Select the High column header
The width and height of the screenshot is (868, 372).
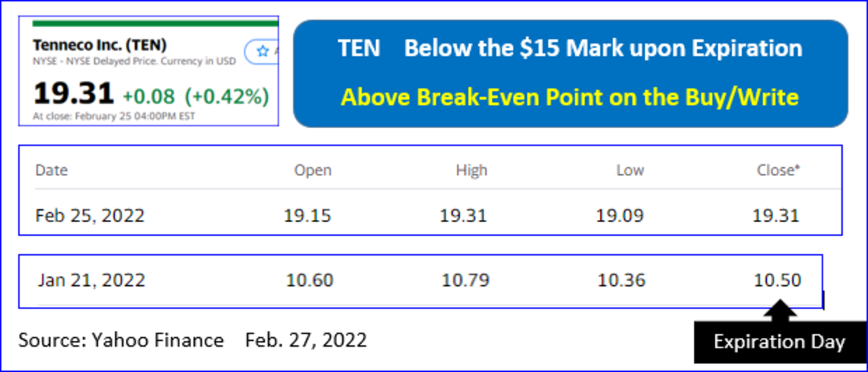click(472, 171)
